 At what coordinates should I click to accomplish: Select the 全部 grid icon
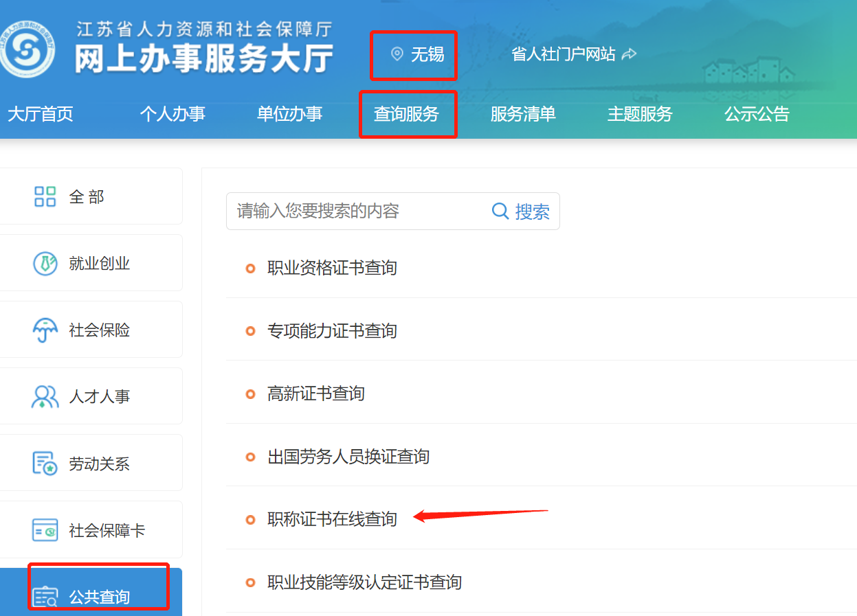[45, 196]
